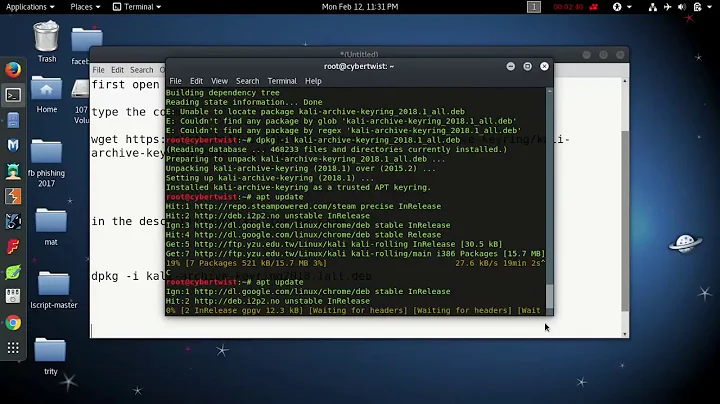Open the Applications menu
The height and width of the screenshot is (404, 720).
coord(30,7)
